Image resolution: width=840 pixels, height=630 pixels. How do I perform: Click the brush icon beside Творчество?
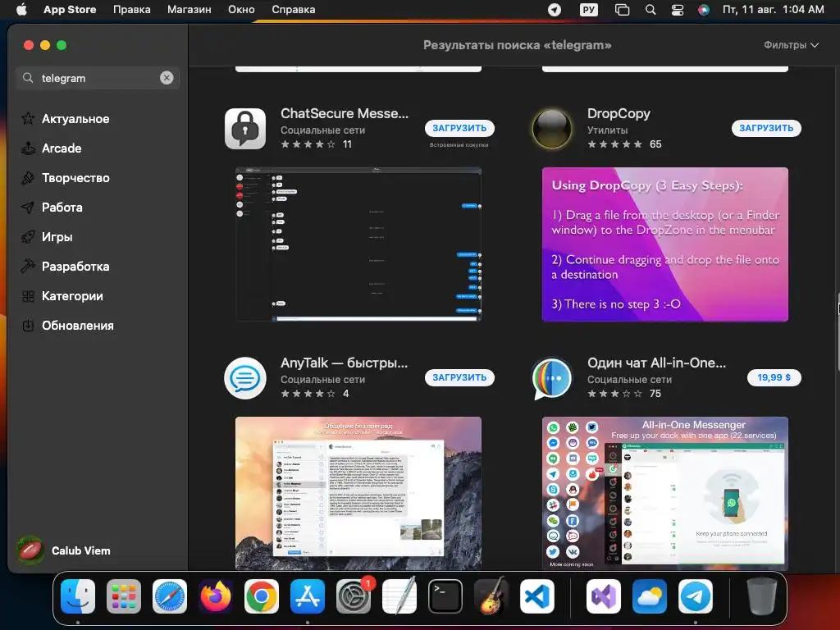28,177
